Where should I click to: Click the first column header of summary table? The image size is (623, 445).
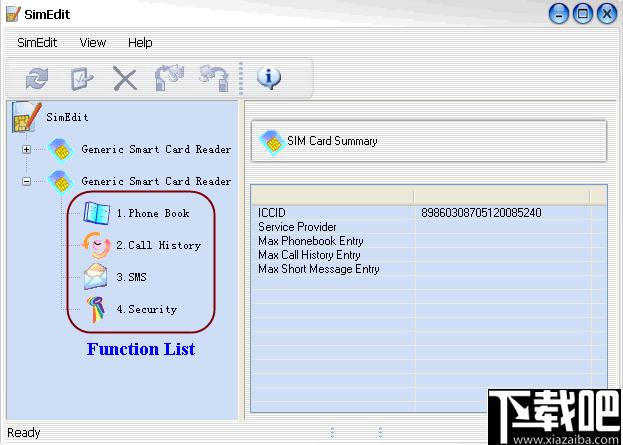click(x=333, y=196)
